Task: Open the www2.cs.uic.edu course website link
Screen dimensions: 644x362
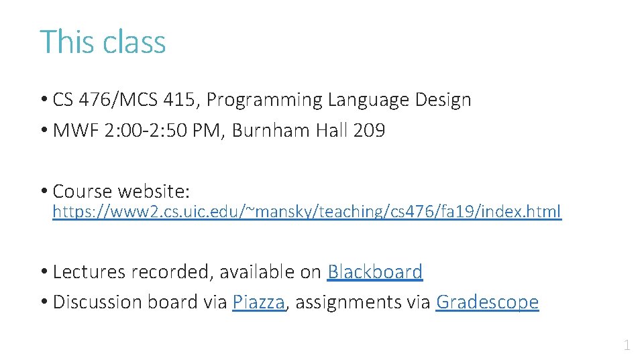Action: (307, 211)
